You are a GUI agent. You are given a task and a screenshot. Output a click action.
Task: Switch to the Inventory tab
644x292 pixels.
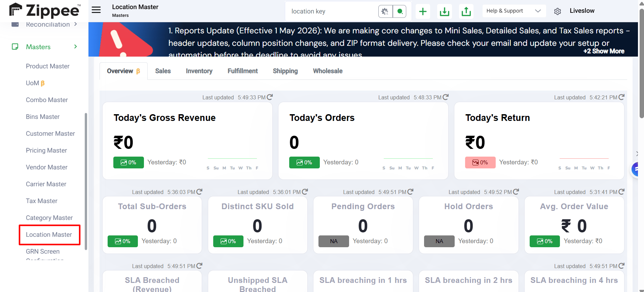tap(199, 71)
